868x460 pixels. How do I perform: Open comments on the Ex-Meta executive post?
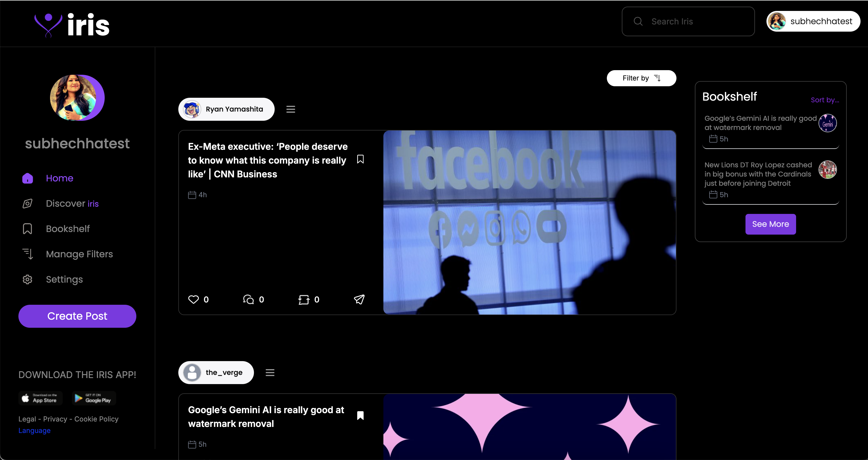click(x=249, y=299)
